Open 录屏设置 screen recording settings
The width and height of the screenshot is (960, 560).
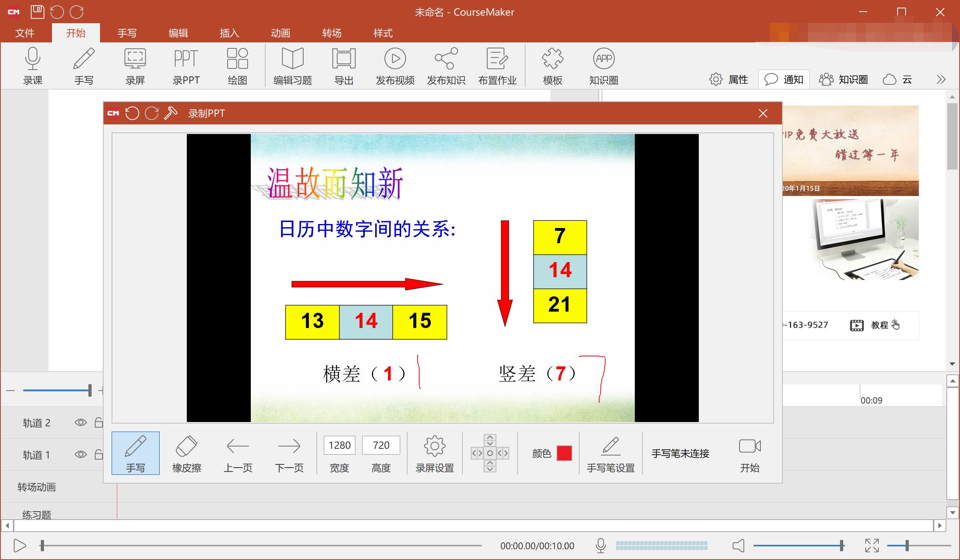434,453
